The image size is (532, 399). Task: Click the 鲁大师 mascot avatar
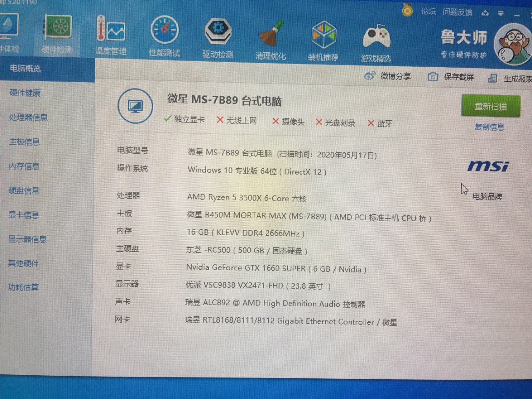tap(513, 44)
